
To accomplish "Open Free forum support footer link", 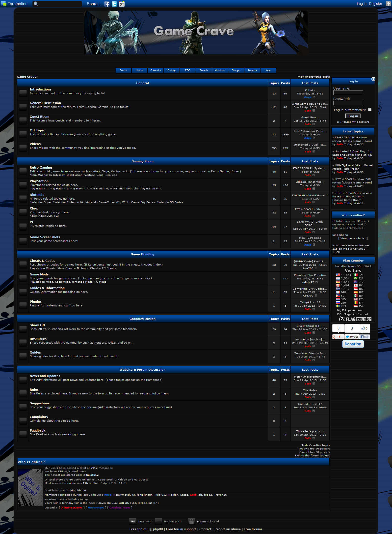I will click(181, 529).
